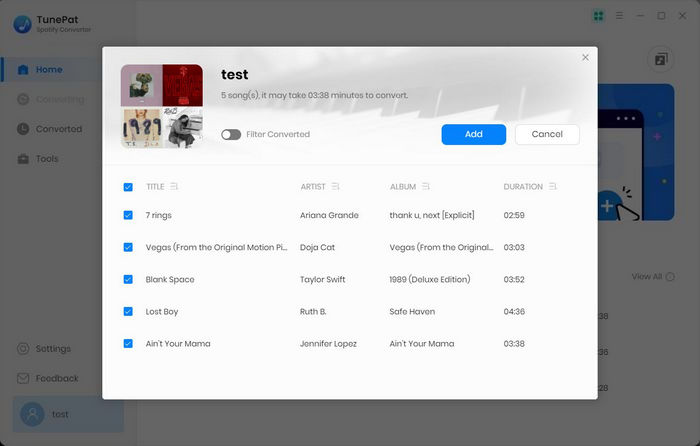The image size is (700, 446).
Task: Sort by TITLE column sort icon
Action: pos(174,186)
